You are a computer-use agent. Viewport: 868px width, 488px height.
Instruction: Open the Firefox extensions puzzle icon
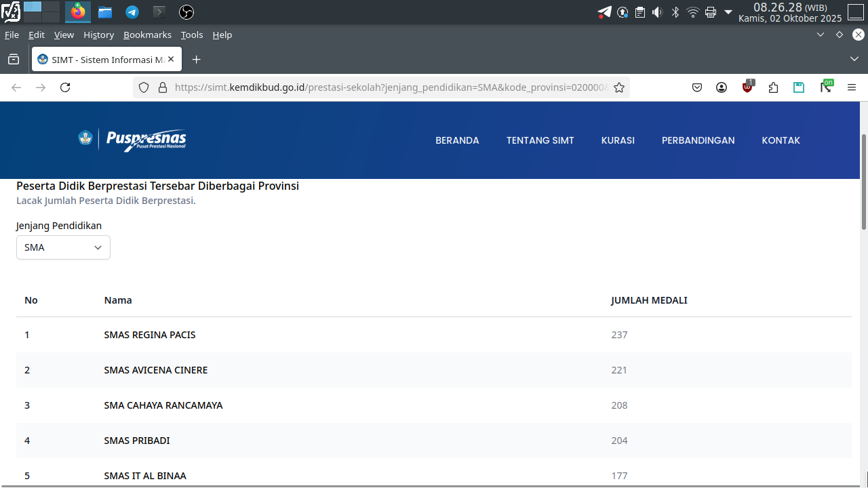[773, 87]
